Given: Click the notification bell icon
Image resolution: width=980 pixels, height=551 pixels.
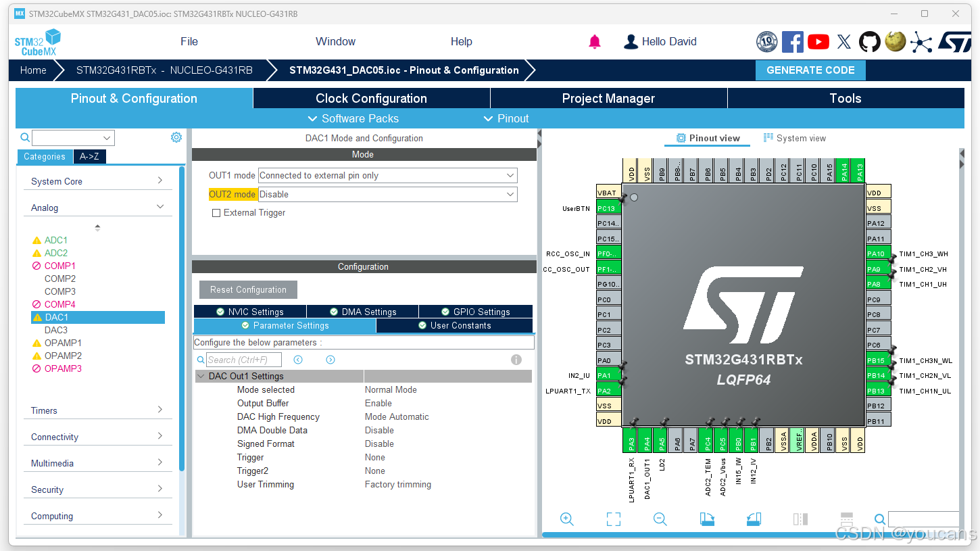Looking at the screenshot, I should pyautogui.click(x=595, y=42).
